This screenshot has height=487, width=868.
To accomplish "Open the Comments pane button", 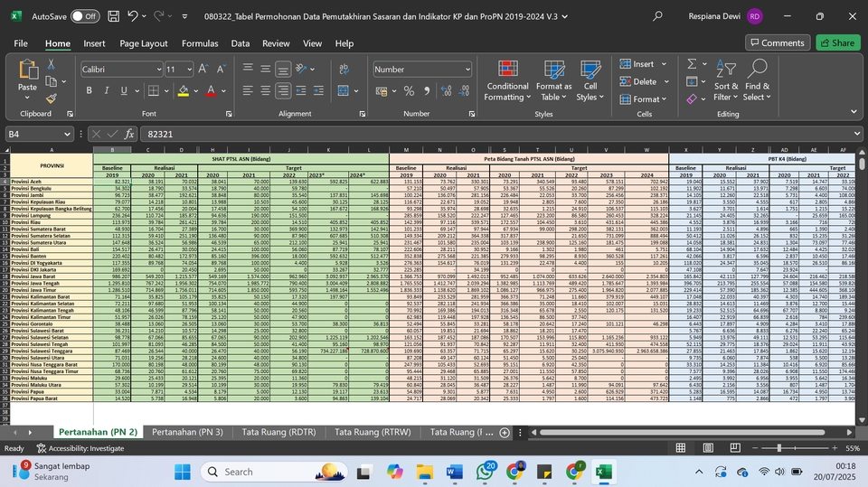I will [x=778, y=42].
